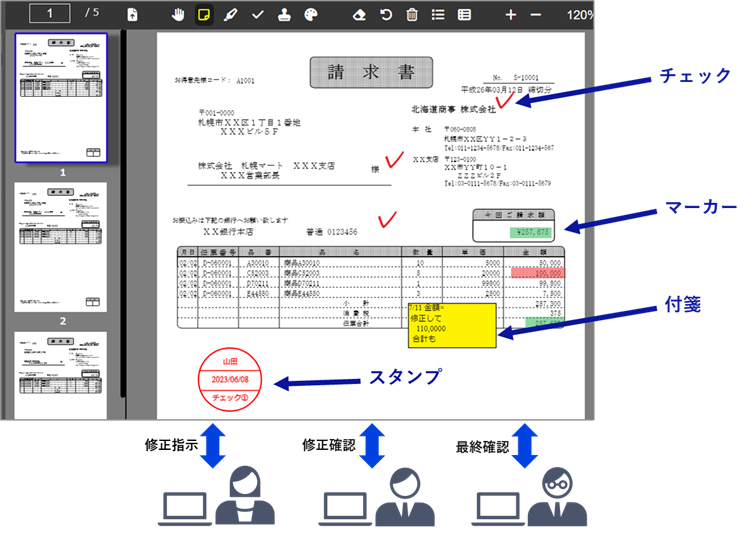This screenshot has height=544, width=750.
Task: Click the trash delete icon
Action: (412, 15)
